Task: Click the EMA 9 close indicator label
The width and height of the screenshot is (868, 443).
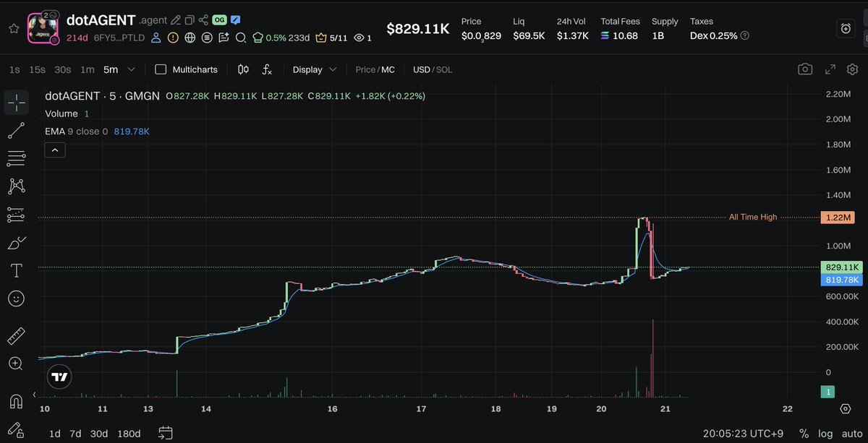Action: 77,132
